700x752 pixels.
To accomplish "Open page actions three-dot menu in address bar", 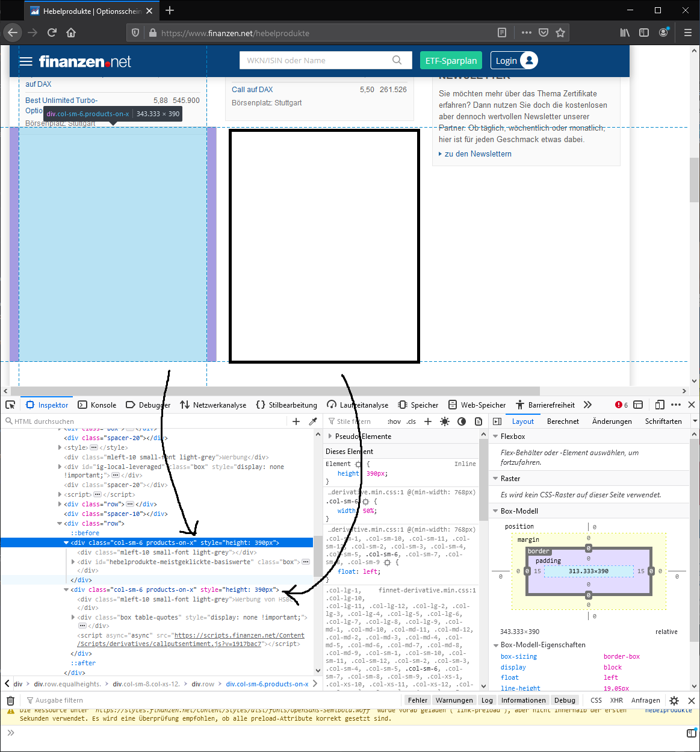I will (x=527, y=33).
